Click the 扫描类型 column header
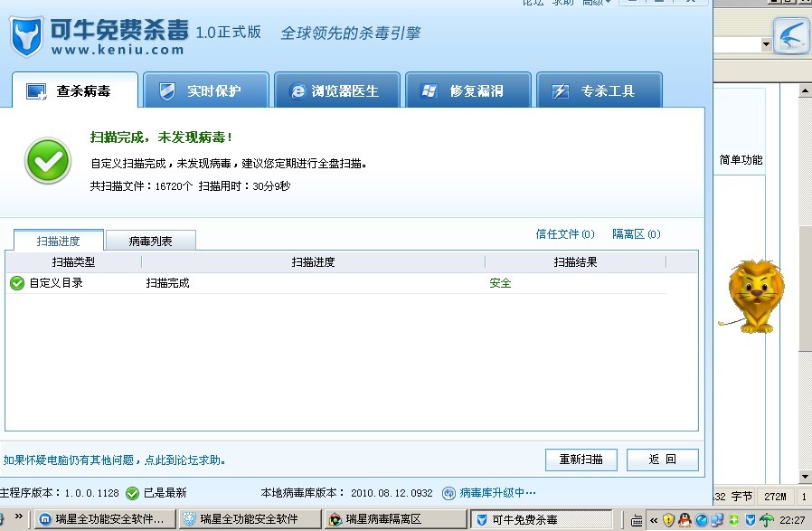 [x=73, y=262]
